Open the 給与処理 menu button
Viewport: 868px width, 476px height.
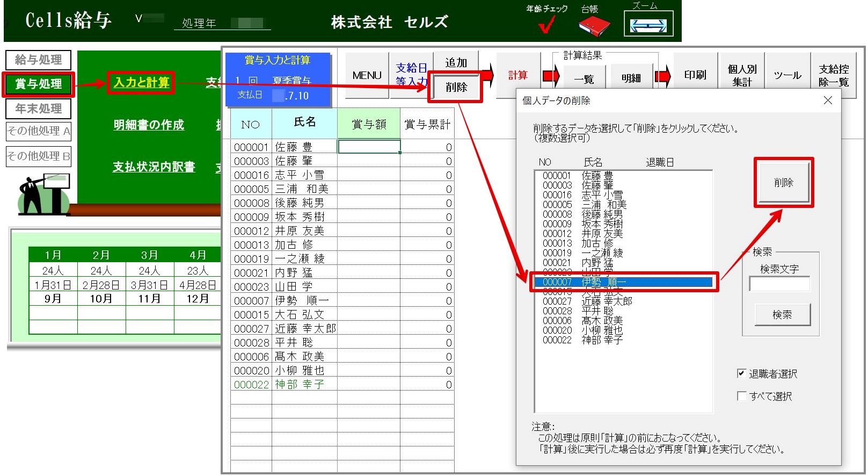point(39,60)
